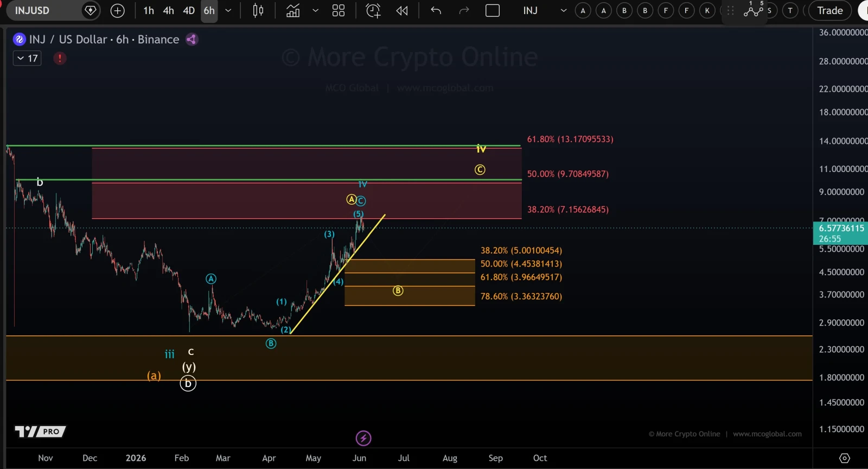Open the INJ layout name menu
The width and height of the screenshot is (868, 469).
531,10
